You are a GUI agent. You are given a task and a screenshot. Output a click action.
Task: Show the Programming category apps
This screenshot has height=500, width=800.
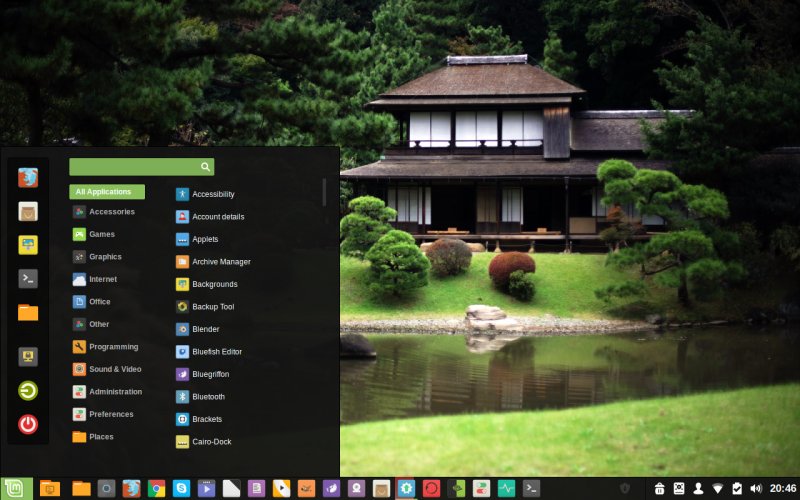point(112,347)
